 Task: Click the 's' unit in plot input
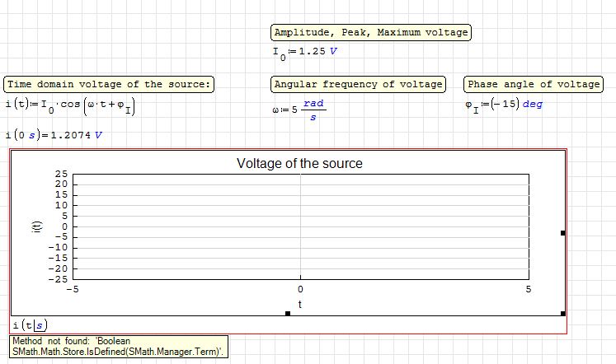(38, 325)
